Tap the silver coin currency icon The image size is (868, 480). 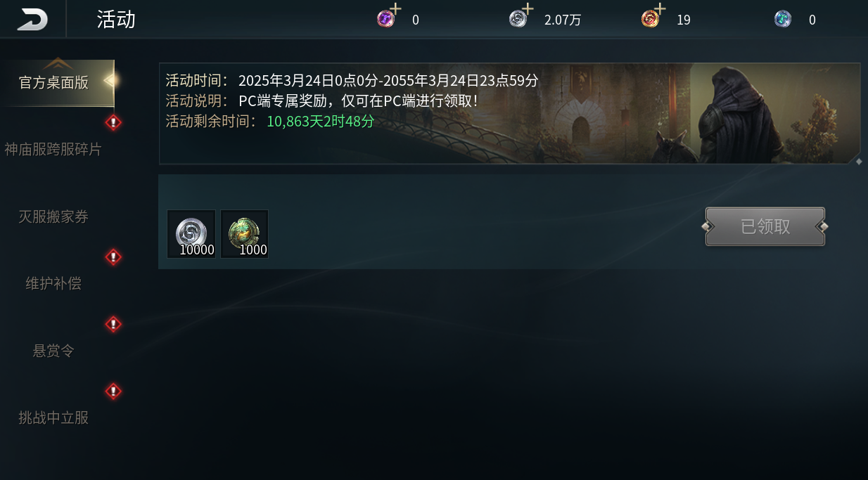coord(518,19)
